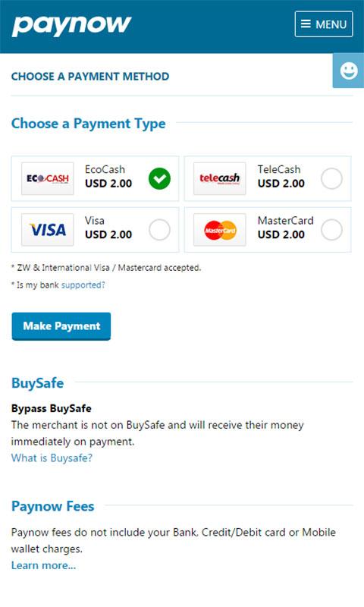
Task: Click the Telecash logo image
Action: point(220,178)
